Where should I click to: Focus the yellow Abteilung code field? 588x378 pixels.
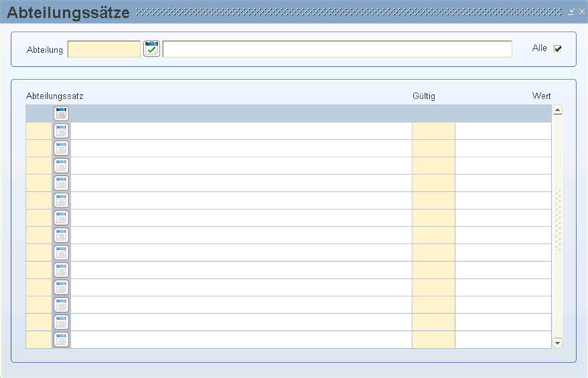click(104, 49)
